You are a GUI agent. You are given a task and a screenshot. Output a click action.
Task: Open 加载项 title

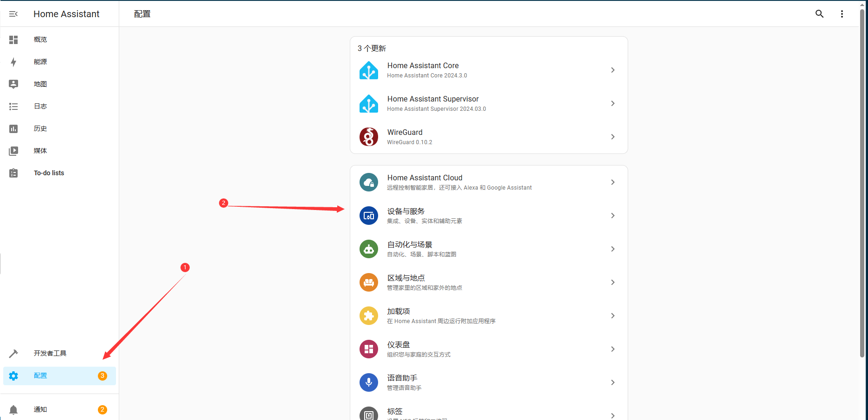coord(399,312)
